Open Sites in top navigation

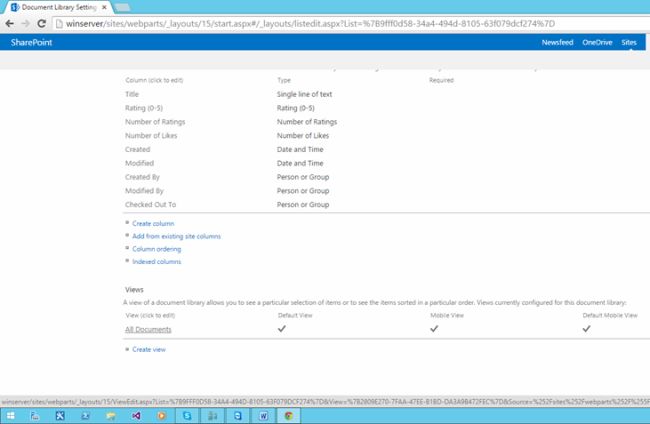tap(628, 42)
